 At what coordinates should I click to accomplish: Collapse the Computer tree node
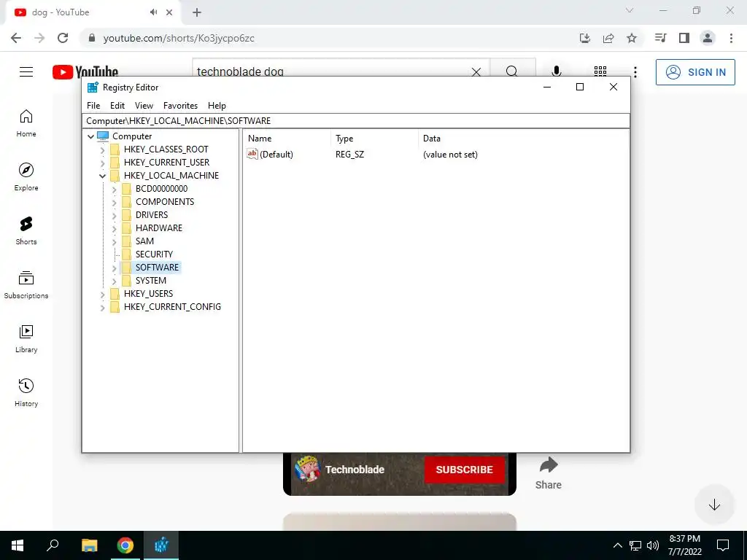[90, 136]
